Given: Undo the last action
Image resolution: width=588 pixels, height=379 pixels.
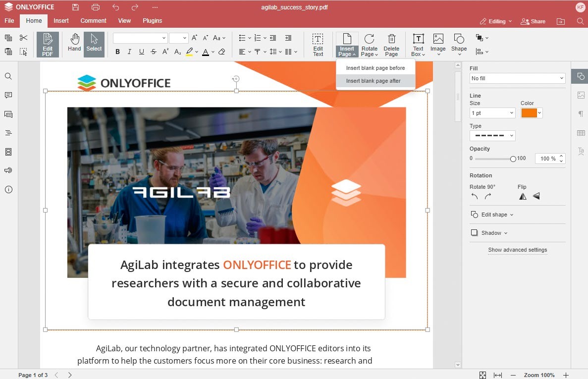Looking at the screenshot, I should [x=115, y=7].
